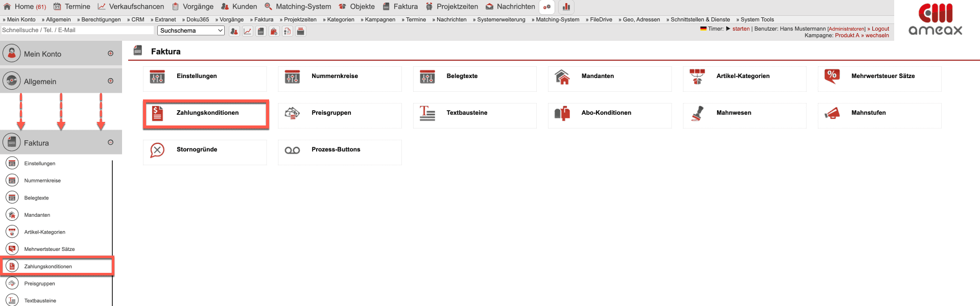
Task: Open the Zahlungskonditionen tile icon
Action: pos(157,113)
